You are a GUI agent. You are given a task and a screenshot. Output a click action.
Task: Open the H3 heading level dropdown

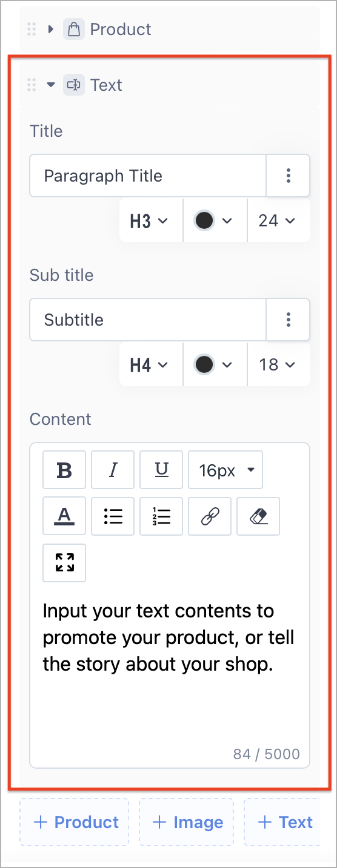pyautogui.click(x=150, y=221)
